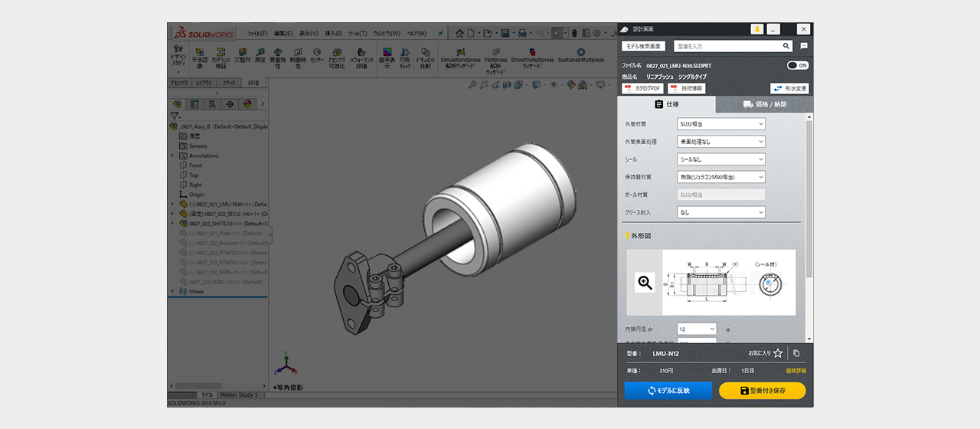
Task: Open the シール dropdown showing シールなし
Action: 721,159
